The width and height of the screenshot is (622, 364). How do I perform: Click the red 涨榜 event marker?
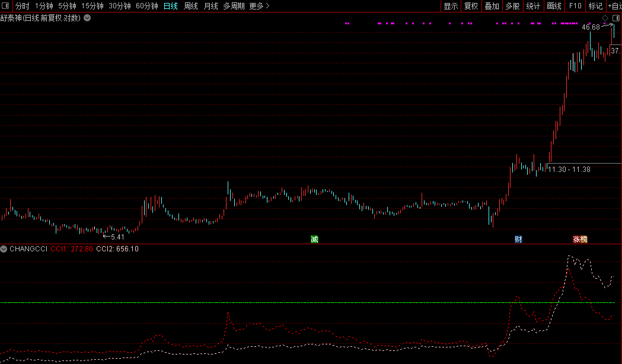pos(580,239)
